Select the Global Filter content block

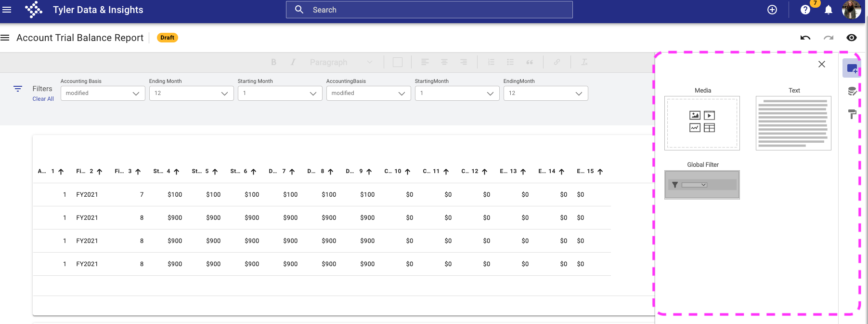(x=702, y=185)
